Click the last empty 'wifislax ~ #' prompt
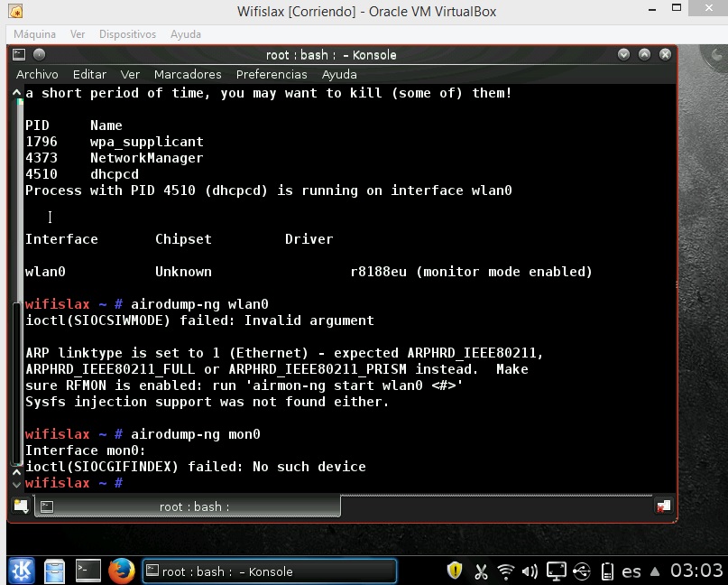 coord(74,483)
